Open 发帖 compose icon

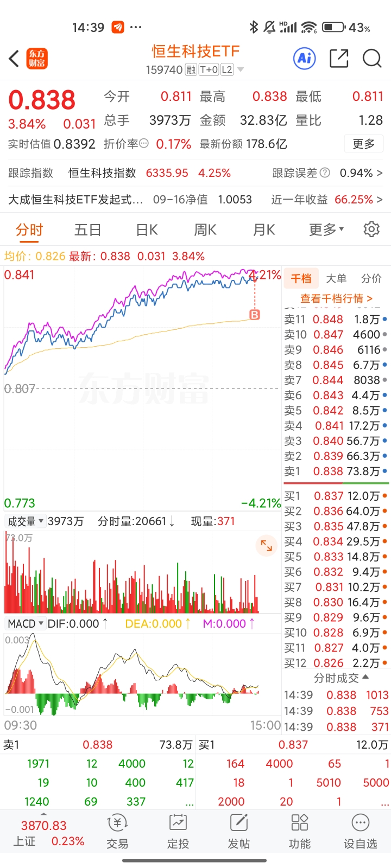pyautogui.click(x=239, y=831)
